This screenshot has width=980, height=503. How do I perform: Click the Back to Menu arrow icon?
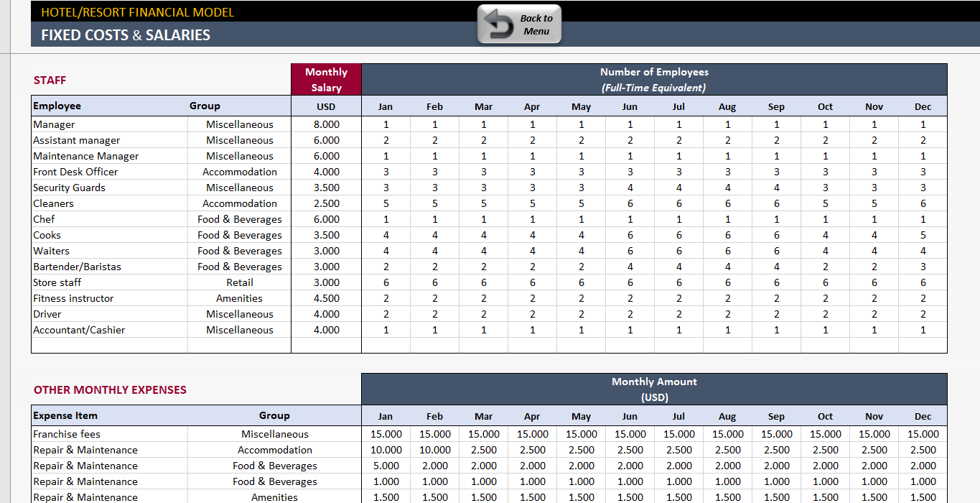(x=497, y=25)
